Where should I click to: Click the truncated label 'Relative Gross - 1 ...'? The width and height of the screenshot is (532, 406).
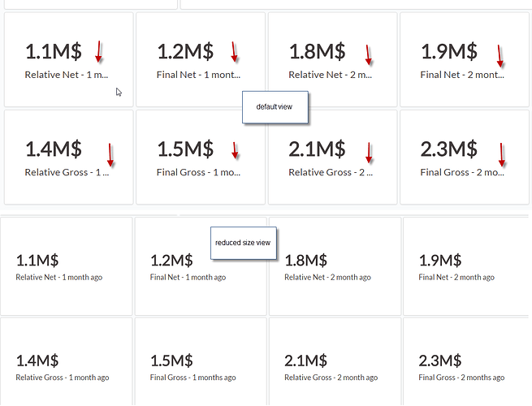[x=67, y=172]
